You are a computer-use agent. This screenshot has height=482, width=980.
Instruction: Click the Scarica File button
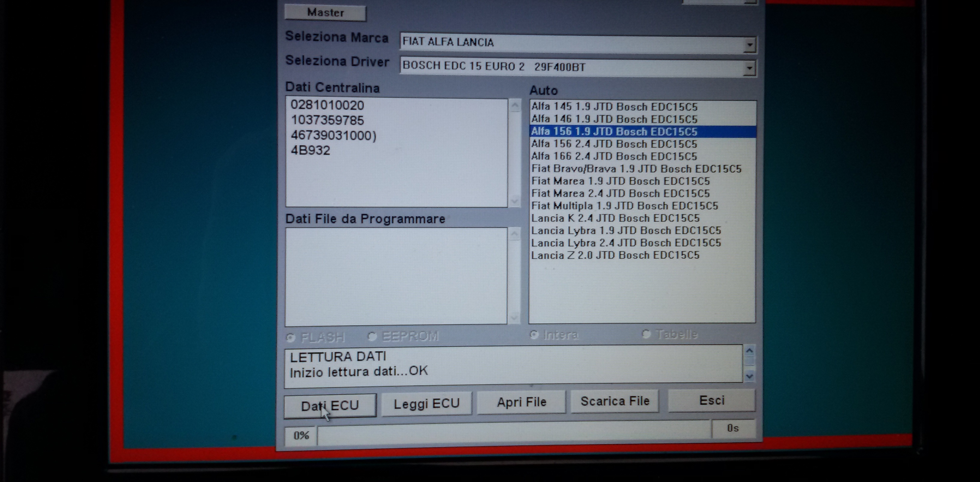coord(615,401)
